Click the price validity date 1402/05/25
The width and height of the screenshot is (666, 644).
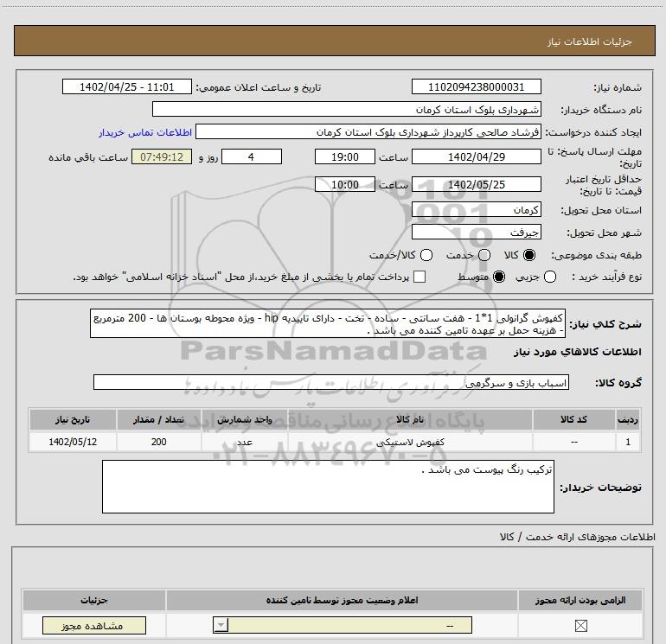pos(476,184)
